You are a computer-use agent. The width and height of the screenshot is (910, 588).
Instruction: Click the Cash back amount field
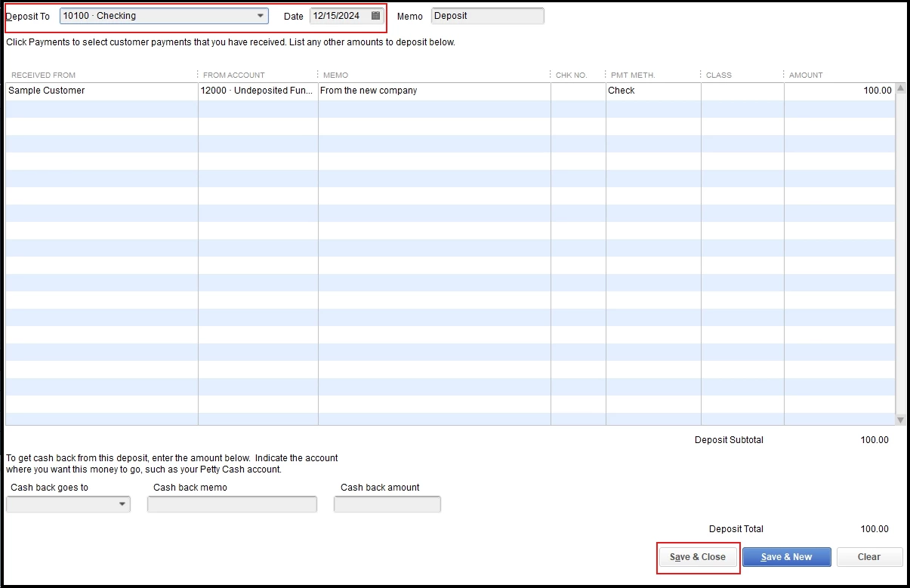point(387,504)
